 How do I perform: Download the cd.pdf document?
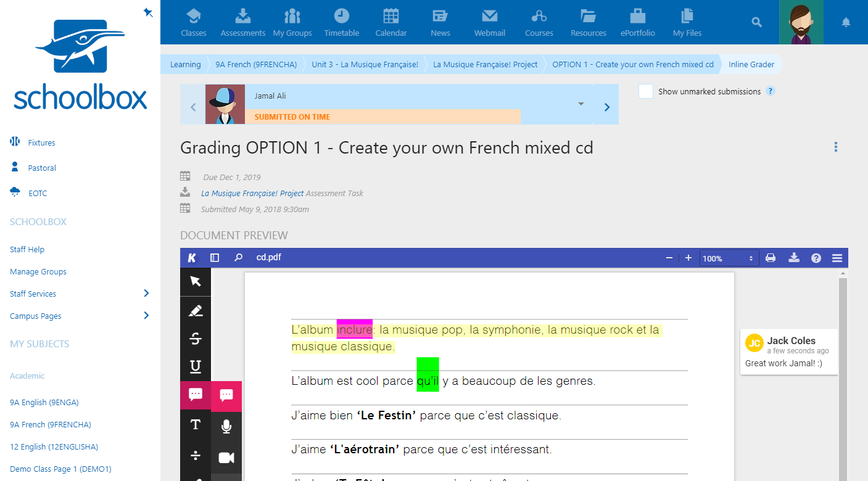click(x=794, y=258)
